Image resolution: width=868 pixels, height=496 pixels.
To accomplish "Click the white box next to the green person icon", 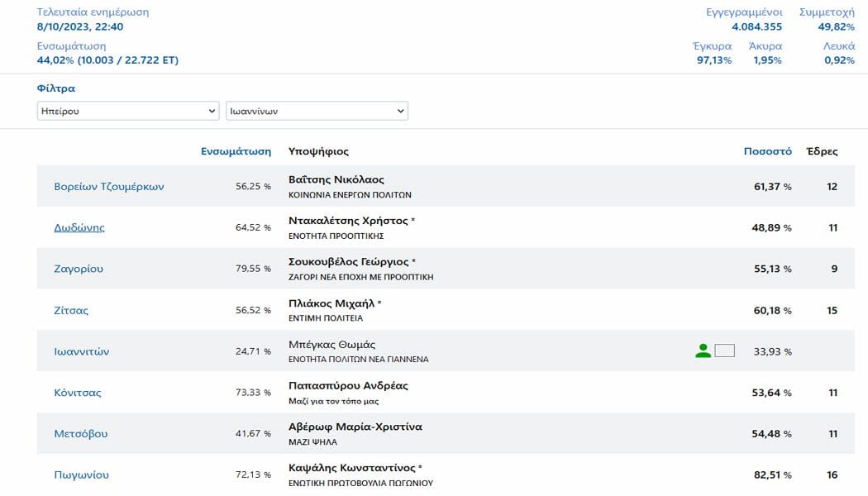I will [725, 351].
